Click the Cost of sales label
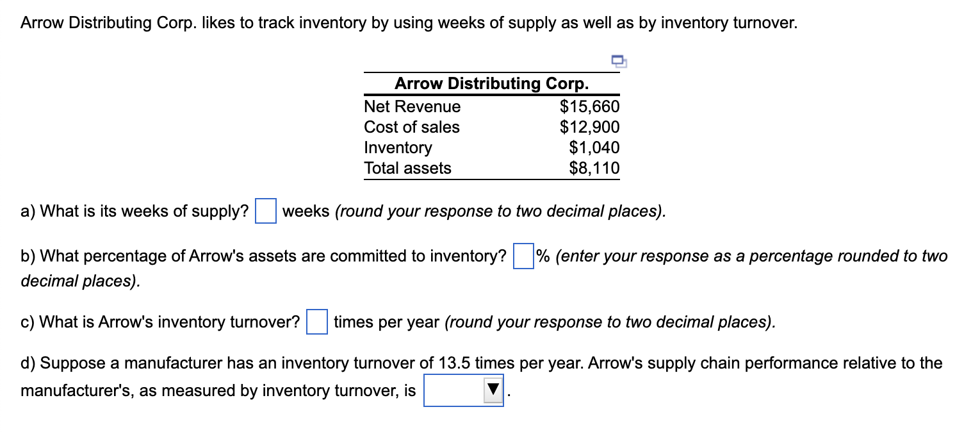This screenshot has height=432, width=980. (x=412, y=127)
